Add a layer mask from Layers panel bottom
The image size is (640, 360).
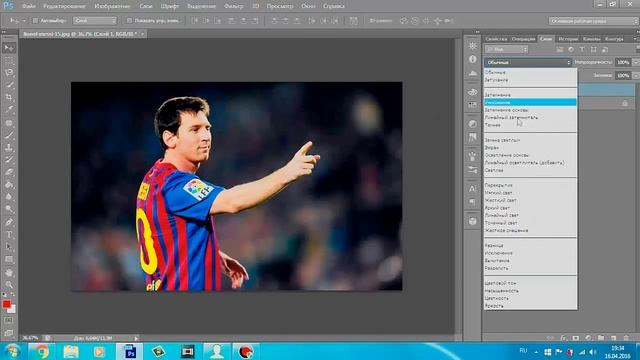[x=576, y=338]
